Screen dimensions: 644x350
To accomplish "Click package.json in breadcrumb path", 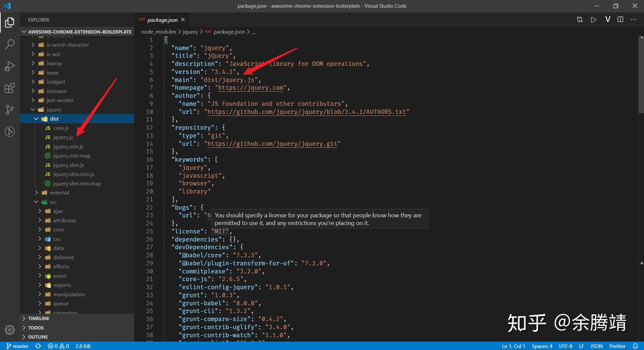I will click(x=229, y=32).
